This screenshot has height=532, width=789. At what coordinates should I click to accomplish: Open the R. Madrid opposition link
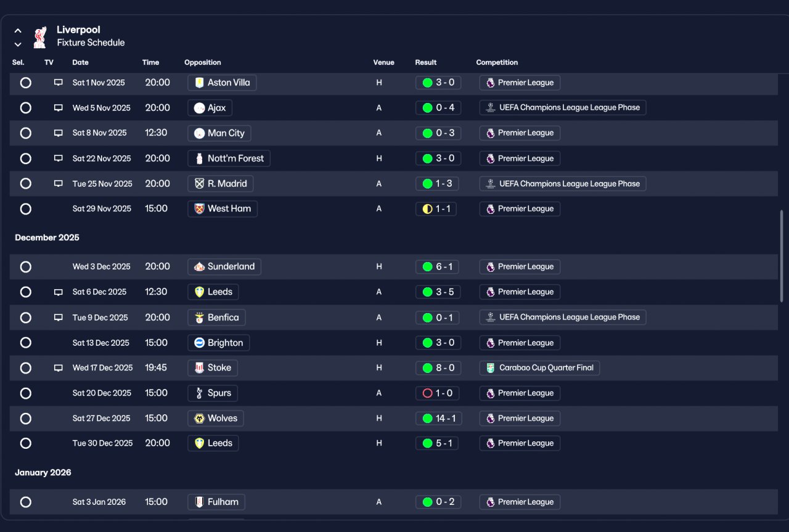pyautogui.click(x=220, y=184)
